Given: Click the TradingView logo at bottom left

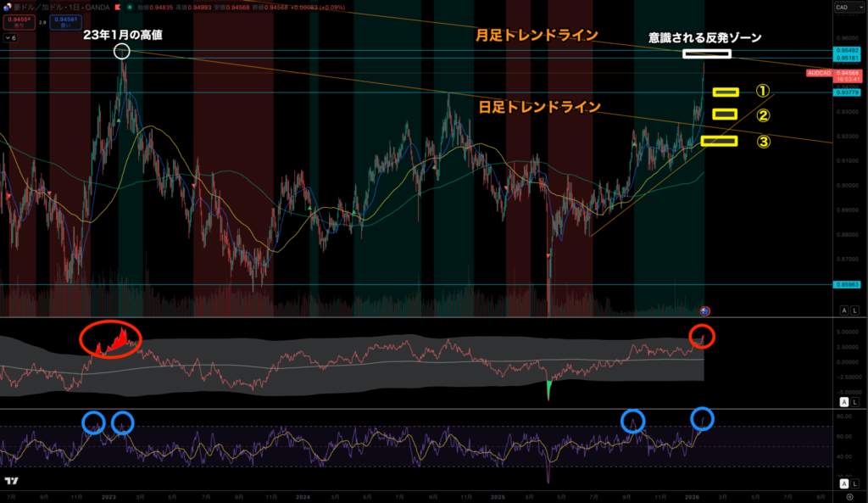Looking at the screenshot, I should tap(18, 482).
